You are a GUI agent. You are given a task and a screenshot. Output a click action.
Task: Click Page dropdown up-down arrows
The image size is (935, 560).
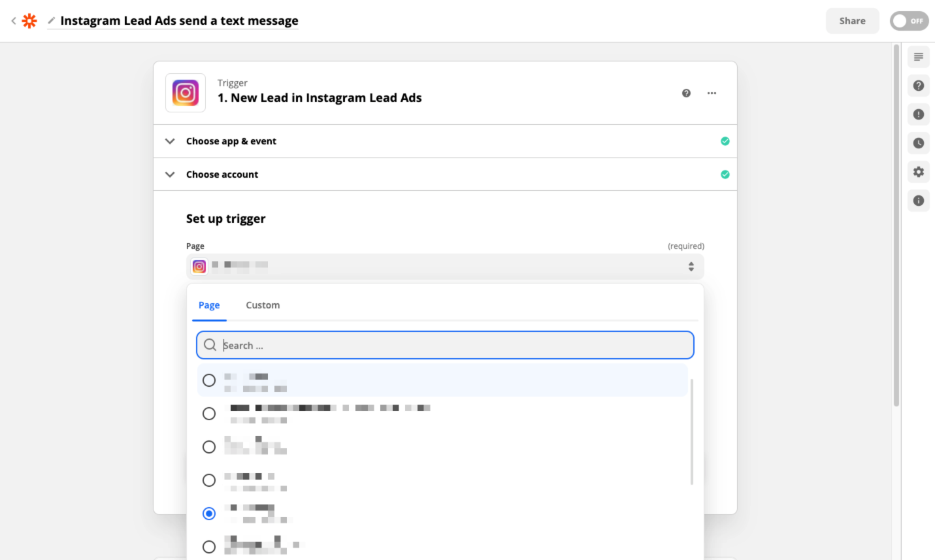(691, 267)
